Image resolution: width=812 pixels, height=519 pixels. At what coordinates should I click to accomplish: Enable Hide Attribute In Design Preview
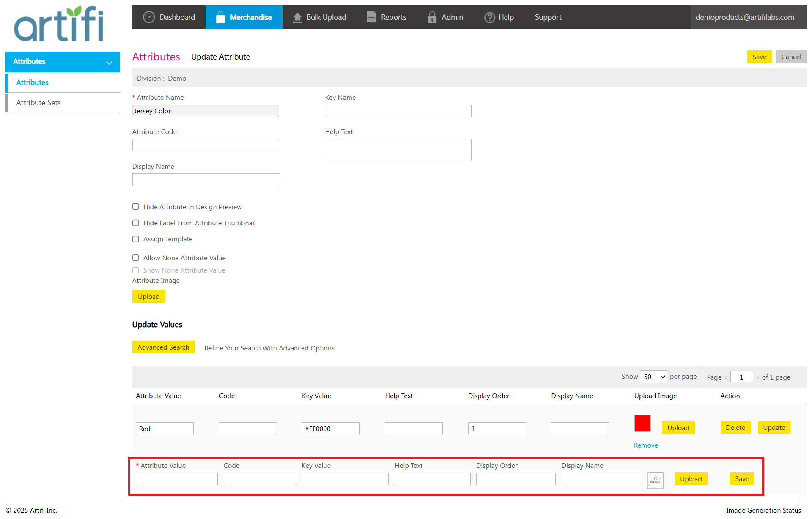(136, 207)
